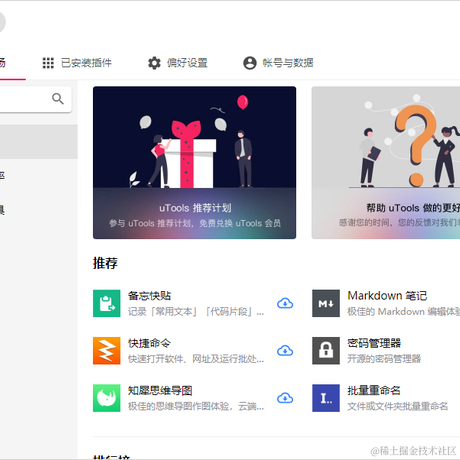Screen dimensions: 460x460
Task: Click the 参与 uTools 推荐计划 banner subtitle
Action: tap(195, 223)
